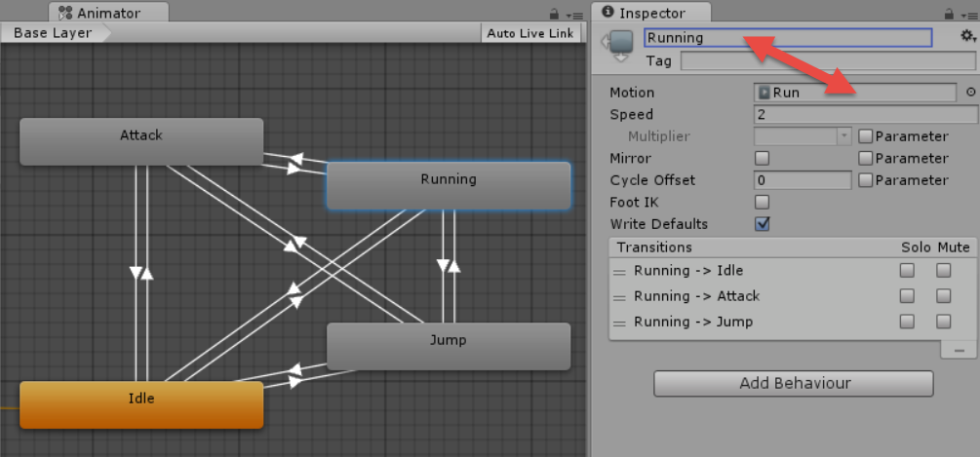Toggle the Foot IK checkbox
This screenshot has width=980, height=457.
tap(763, 202)
